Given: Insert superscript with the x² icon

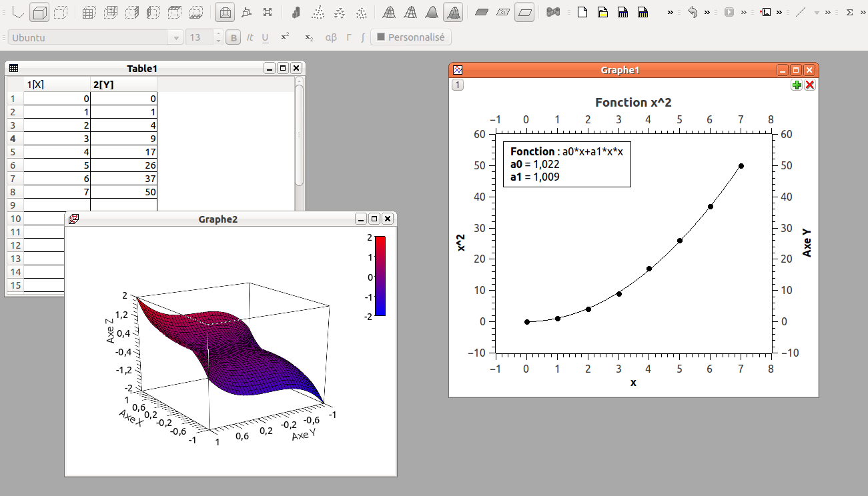Looking at the screenshot, I should (286, 37).
